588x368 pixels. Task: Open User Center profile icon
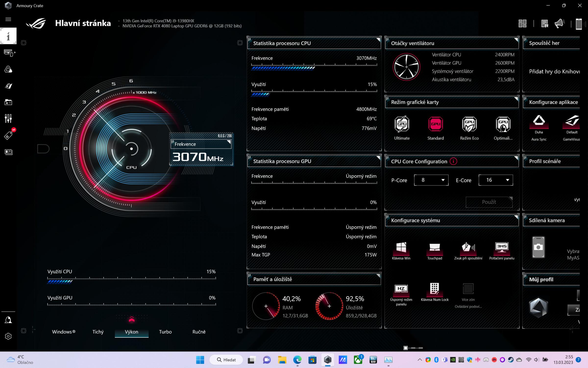coord(8,320)
